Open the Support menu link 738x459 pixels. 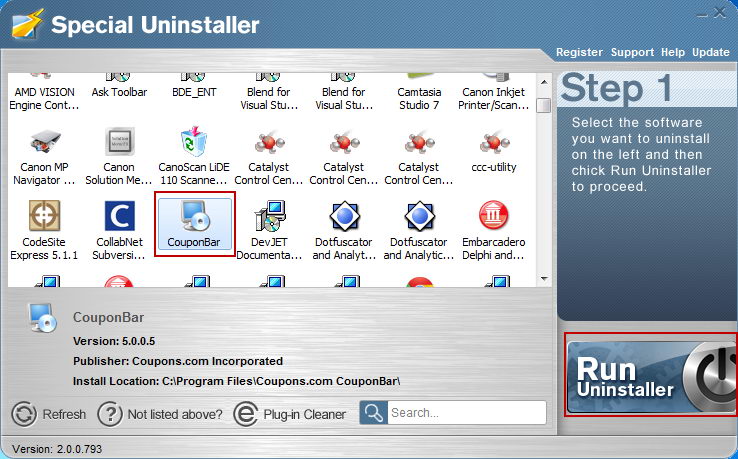(x=632, y=52)
